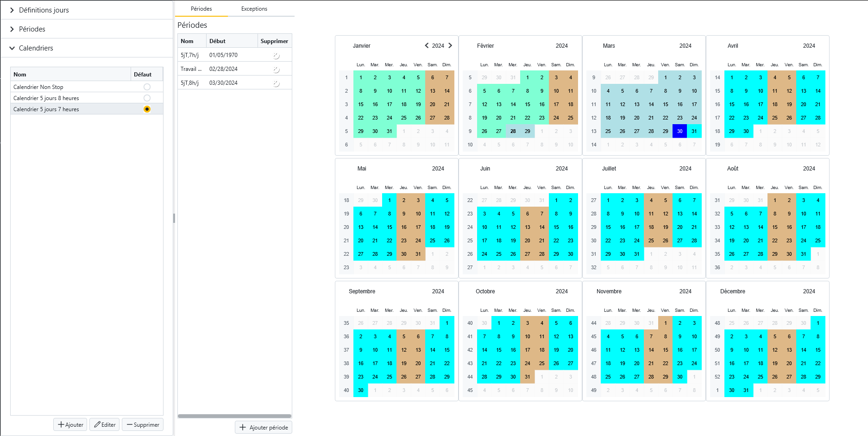868x436 pixels.
Task: Click the Editer pencil button
Action: point(105,424)
